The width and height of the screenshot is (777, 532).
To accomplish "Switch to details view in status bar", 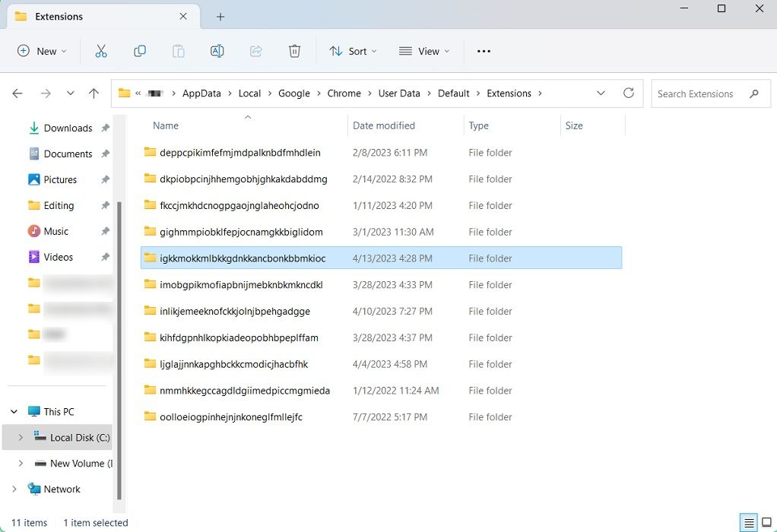I will tap(747, 522).
